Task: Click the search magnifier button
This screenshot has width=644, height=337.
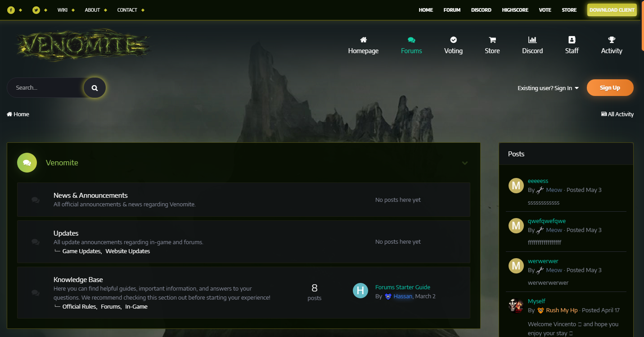Action: [x=95, y=88]
